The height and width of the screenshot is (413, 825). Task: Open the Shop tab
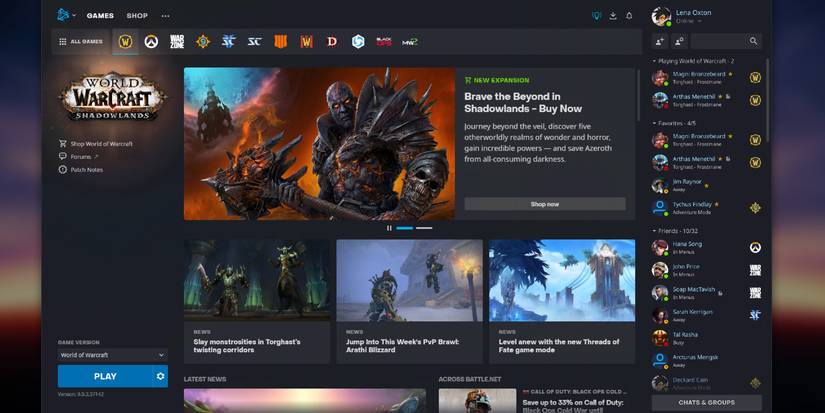[137, 16]
